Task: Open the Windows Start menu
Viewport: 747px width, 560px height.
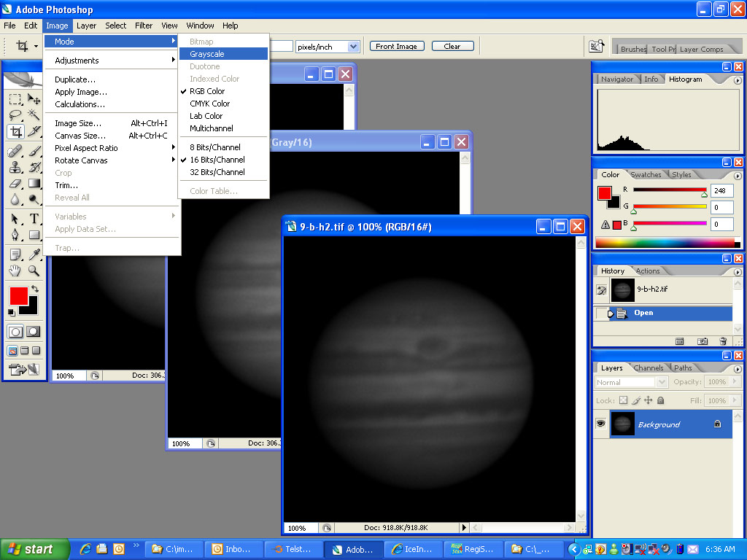Action: point(35,549)
